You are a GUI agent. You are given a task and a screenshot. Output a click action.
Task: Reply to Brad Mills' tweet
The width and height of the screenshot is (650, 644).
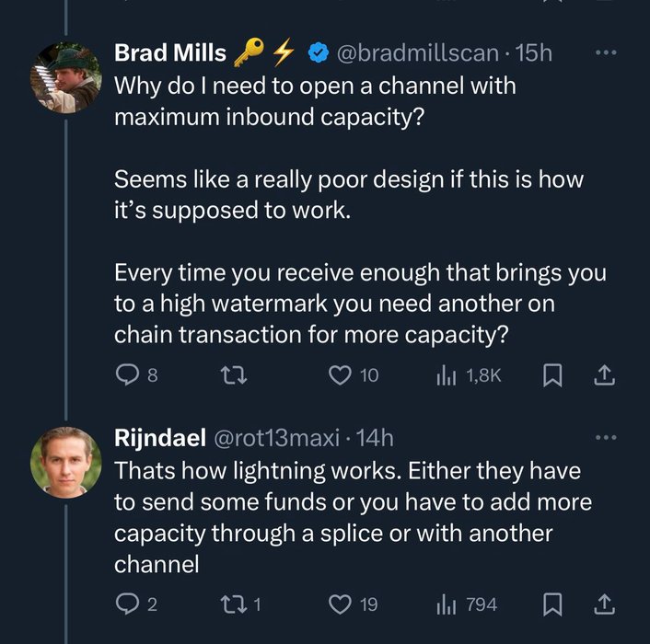(128, 375)
